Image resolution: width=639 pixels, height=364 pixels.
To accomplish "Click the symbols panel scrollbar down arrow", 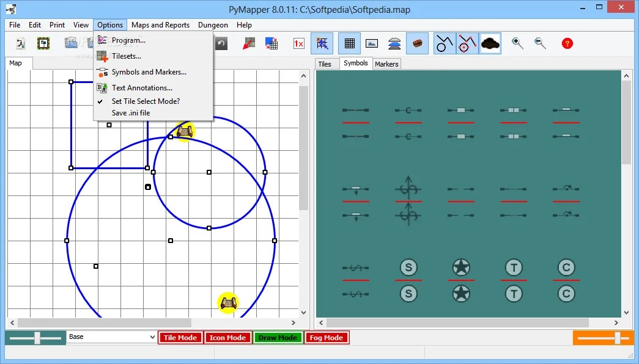I will coord(626,313).
